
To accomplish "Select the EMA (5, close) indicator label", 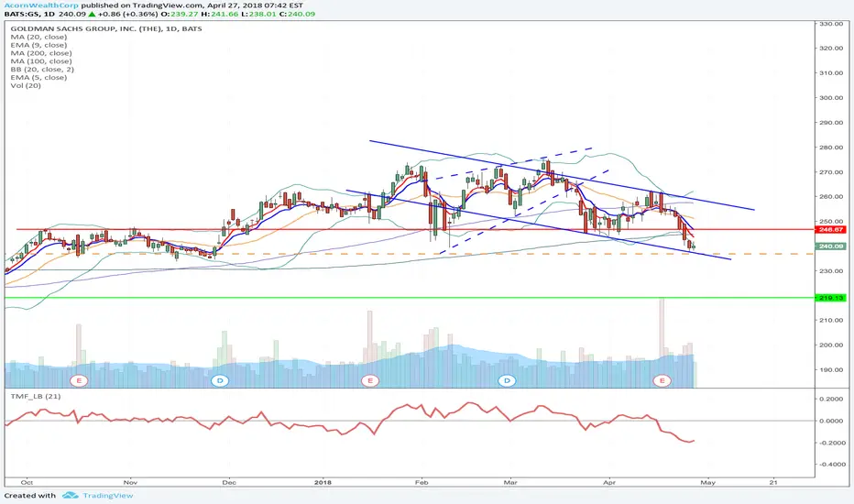I will click(38, 78).
